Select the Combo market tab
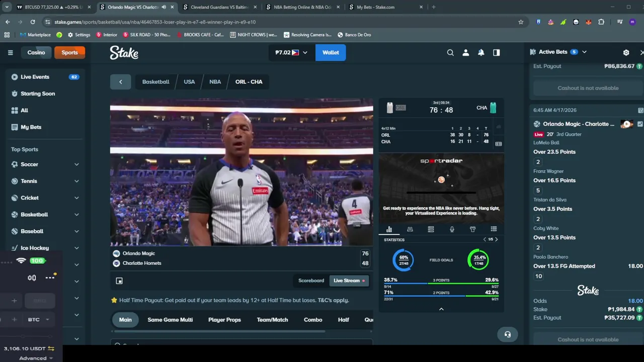644x362 pixels. [x=313, y=320]
